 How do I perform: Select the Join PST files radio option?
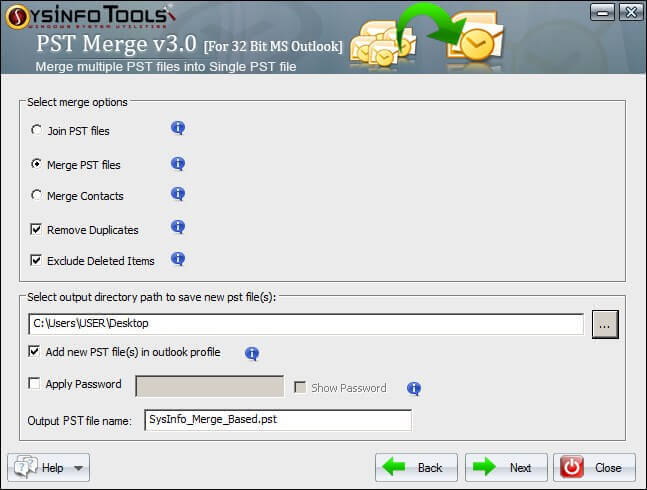tap(37, 131)
